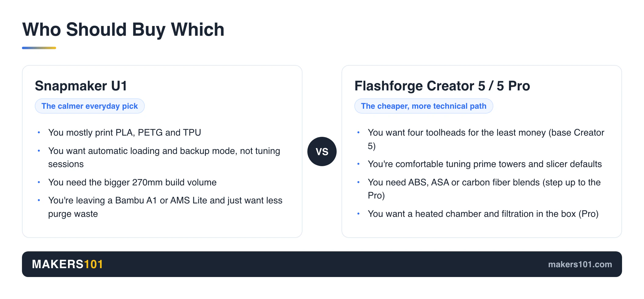Click the Bambu A1 or AMS Lite bullet
644x299 pixels.
[165, 207]
